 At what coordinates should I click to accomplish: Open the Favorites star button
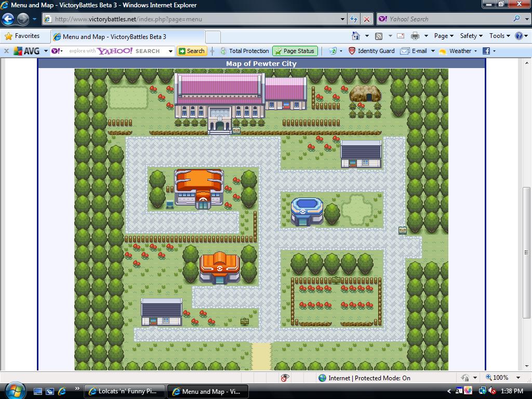(x=22, y=36)
